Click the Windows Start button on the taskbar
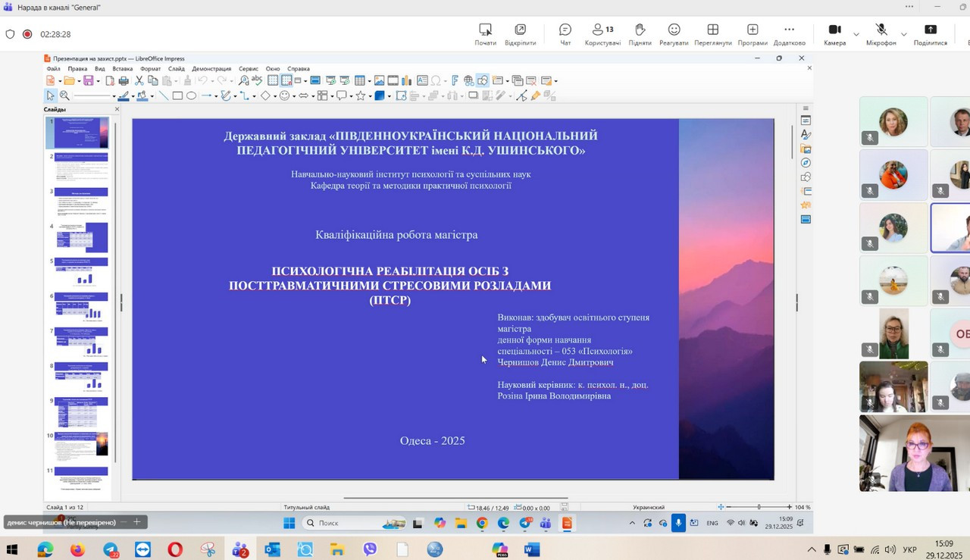This screenshot has width=970, height=560. 12,549
